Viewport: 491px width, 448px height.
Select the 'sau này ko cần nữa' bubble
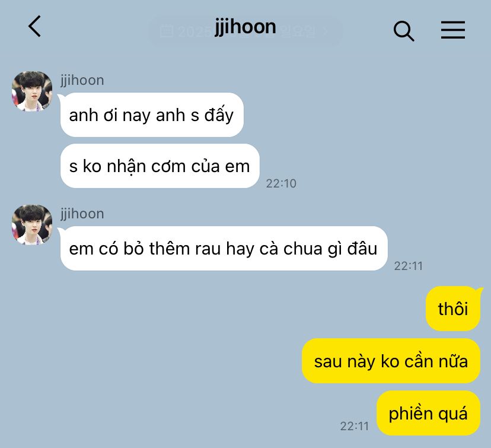tap(391, 361)
